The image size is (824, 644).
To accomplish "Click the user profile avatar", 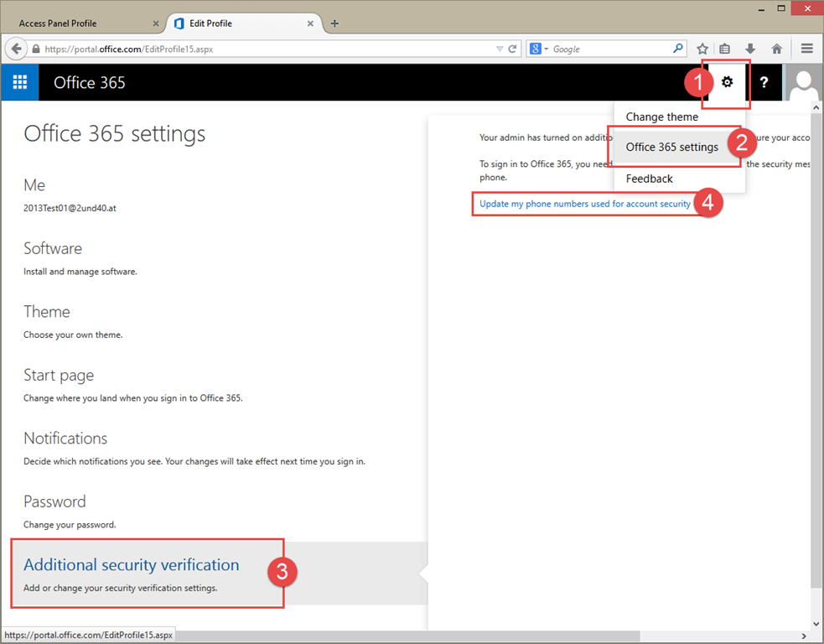I will click(x=803, y=82).
